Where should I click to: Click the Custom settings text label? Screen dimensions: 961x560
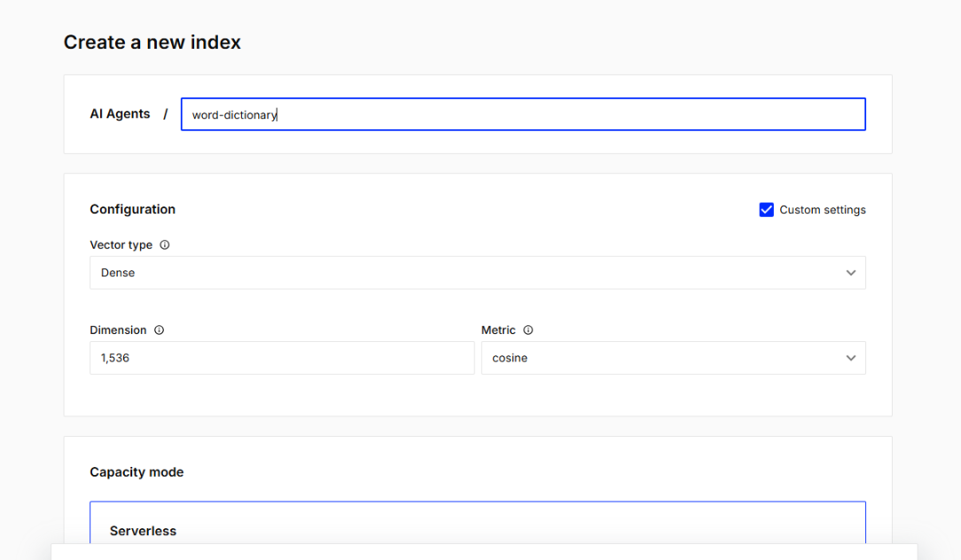coord(823,210)
